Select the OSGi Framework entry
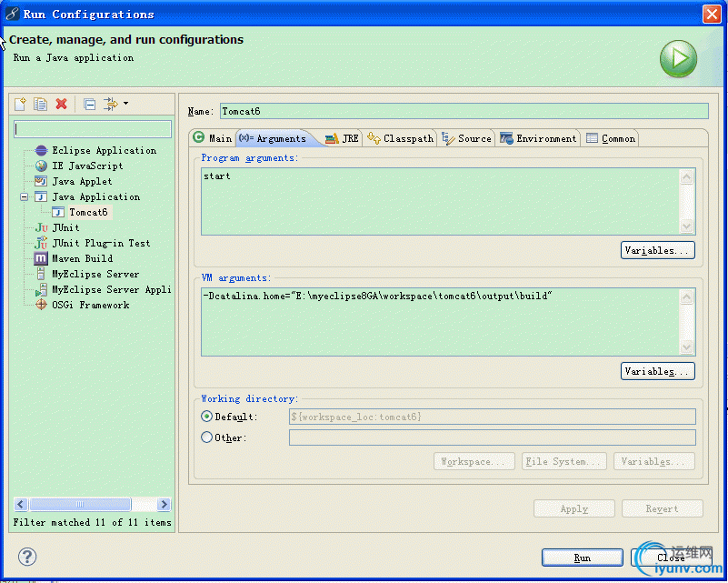The height and width of the screenshot is (583, 728). (x=90, y=305)
